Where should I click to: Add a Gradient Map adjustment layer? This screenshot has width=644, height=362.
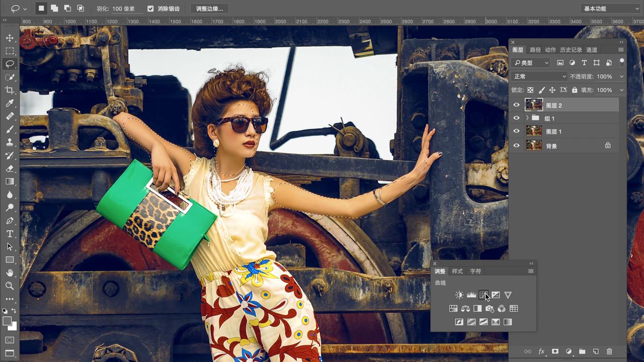(x=508, y=322)
